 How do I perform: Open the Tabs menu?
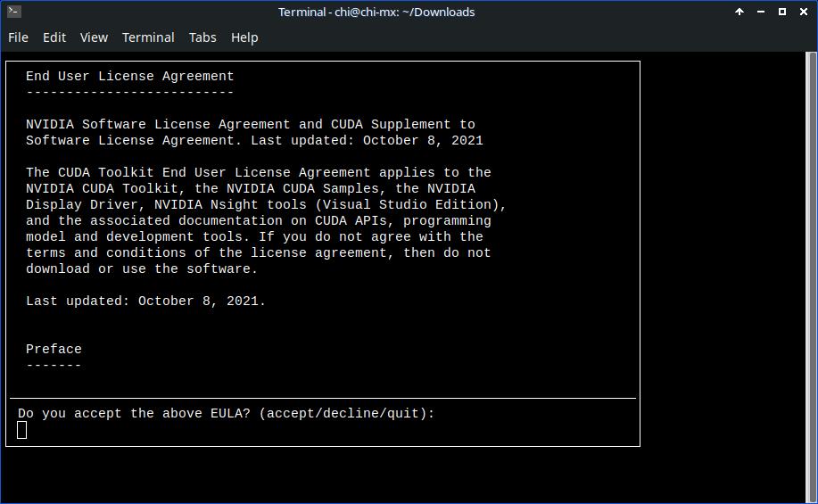[x=202, y=37]
